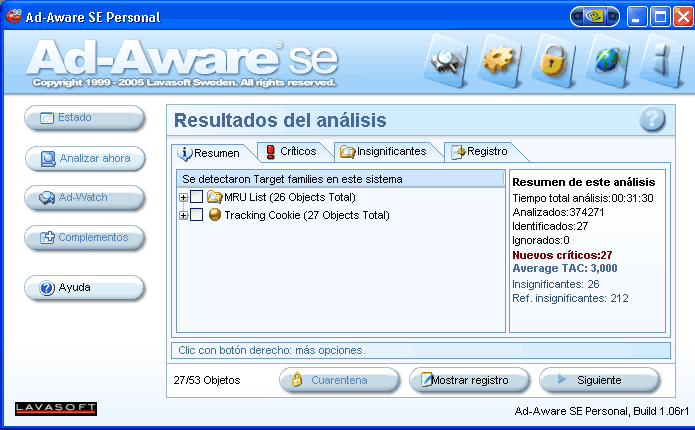Image resolution: width=695 pixels, height=430 pixels.
Task: Click the blue help question mark icon
Action: (x=652, y=120)
